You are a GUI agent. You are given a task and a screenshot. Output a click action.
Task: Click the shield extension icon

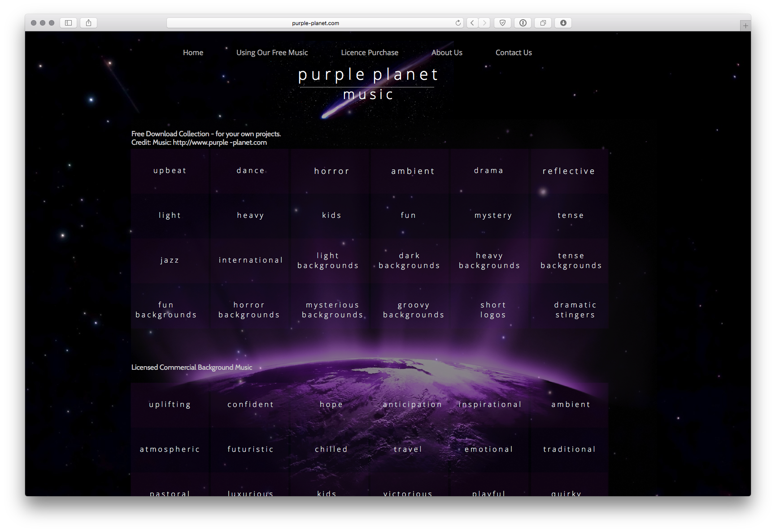click(x=502, y=23)
